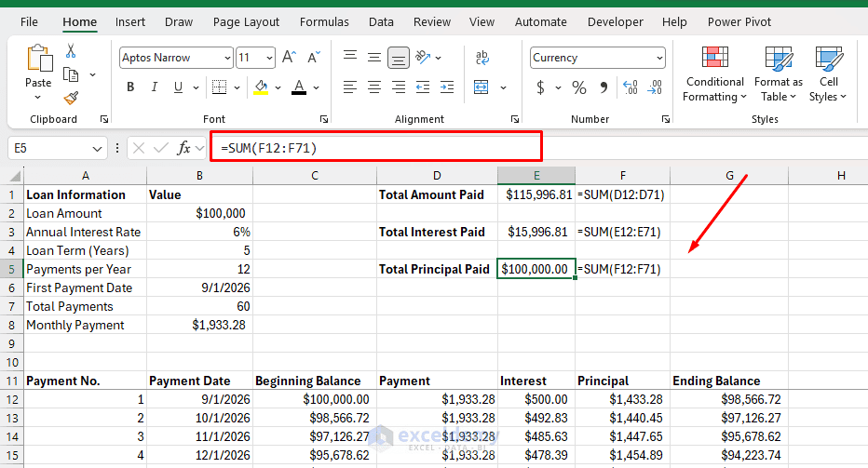Image resolution: width=868 pixels, height=468 pixels.
Task: Expand underline style arrow
Action: pos(196,87)
